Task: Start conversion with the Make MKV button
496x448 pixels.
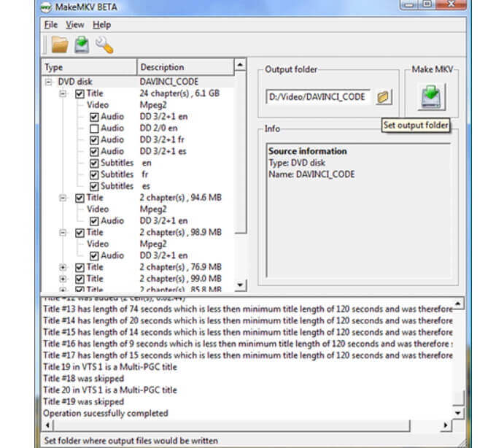Action: click(x=432, y=96)
